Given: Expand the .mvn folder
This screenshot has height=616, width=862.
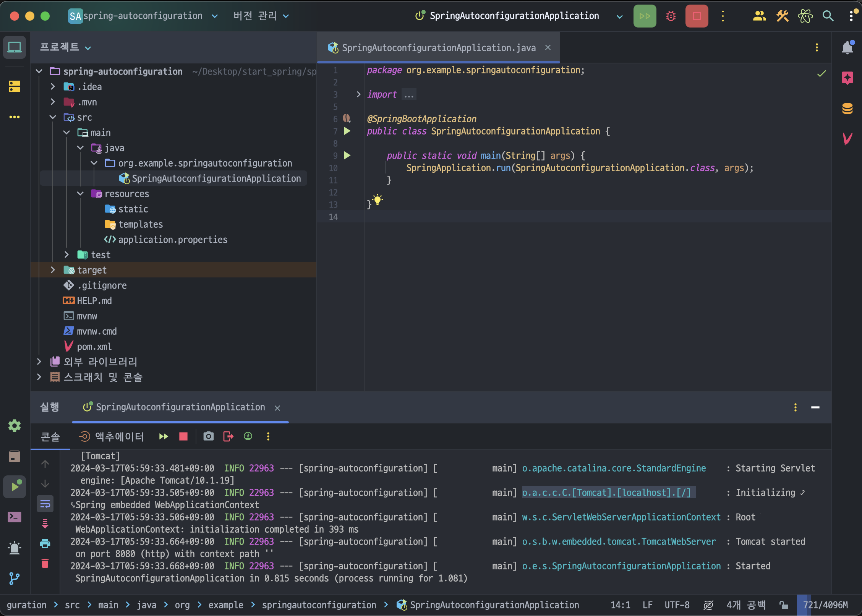Looking at the screenshot, I should [x=53, y=102].
